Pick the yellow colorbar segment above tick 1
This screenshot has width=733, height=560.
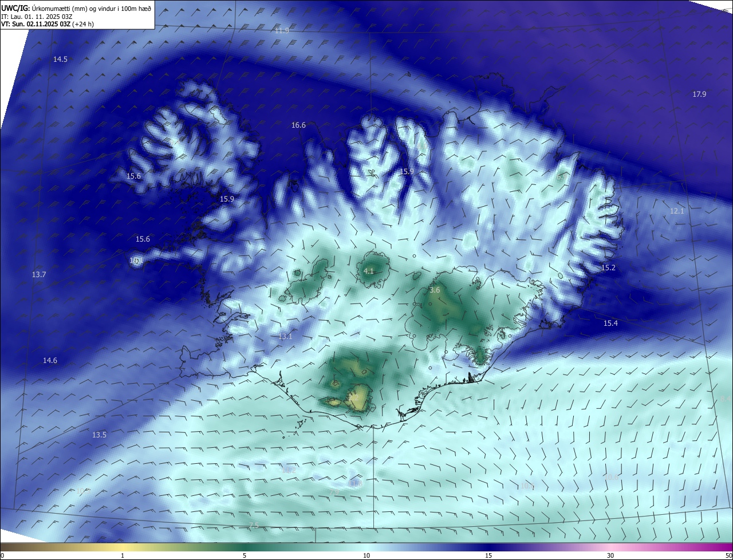(x=123, y=547)
